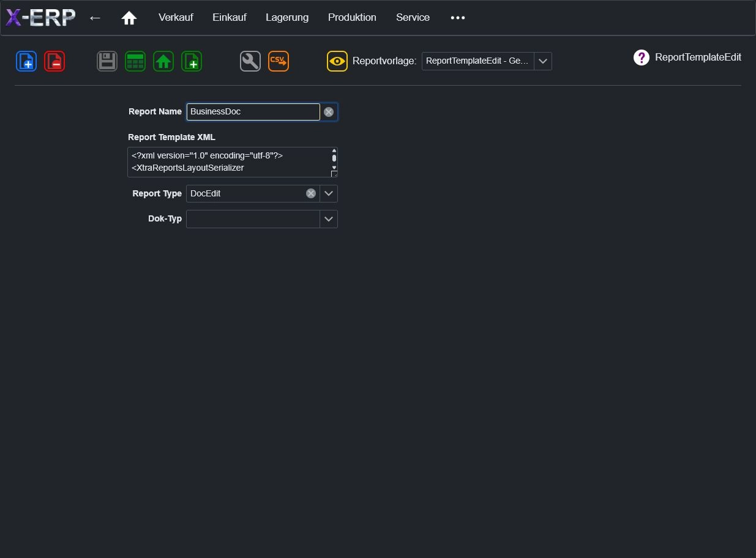Expand the Dok-Typ dropdown
Viewport: 756px width, 558px height.
[329, 219]
